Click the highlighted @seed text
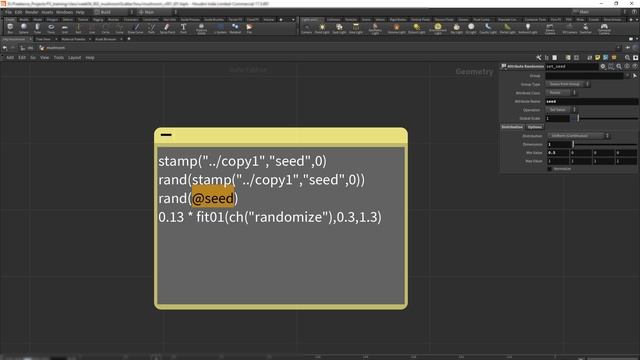 pyautogui.click(x=213, y=198)
